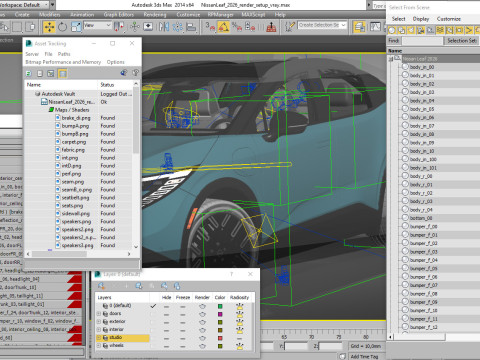The height and width of the screenshot is (360, 480).
Task: Click highlighted table view icon in Asset Tracking
Action: (62, 73)
